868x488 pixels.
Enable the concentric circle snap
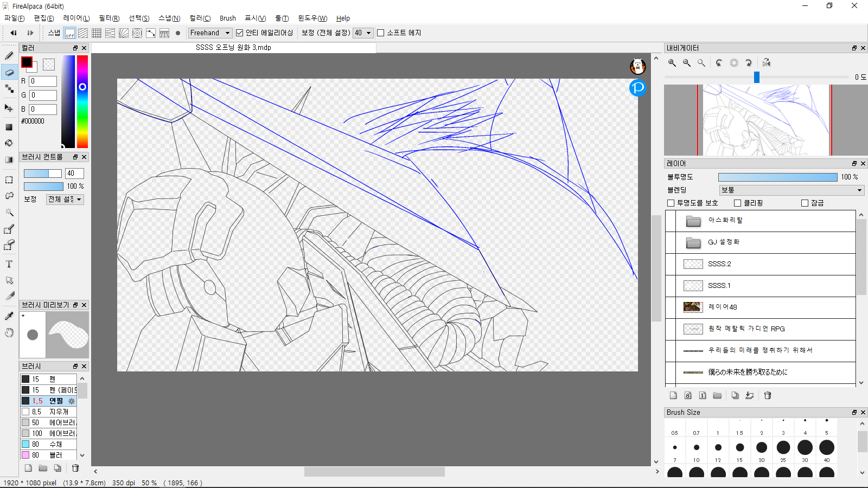137,33
